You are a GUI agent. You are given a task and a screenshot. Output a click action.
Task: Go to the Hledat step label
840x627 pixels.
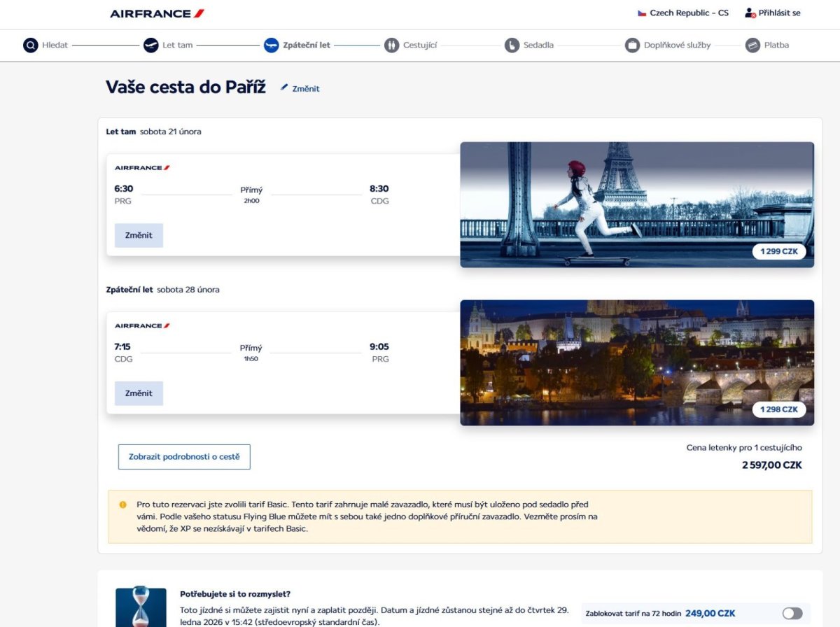[x=55, y=45]
